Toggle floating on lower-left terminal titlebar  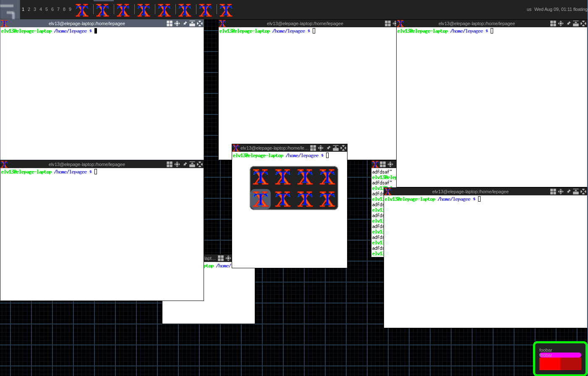[170, 164]
